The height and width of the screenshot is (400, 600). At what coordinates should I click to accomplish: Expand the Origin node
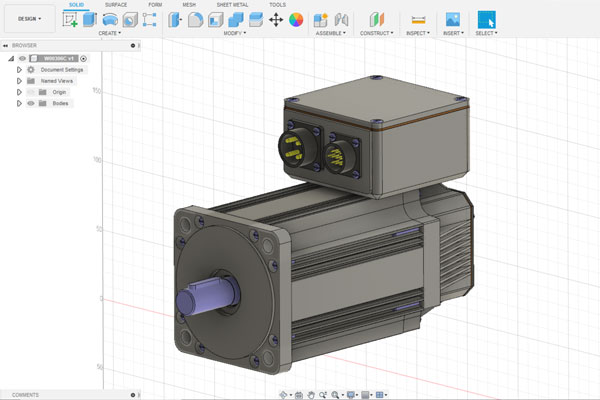19,92
